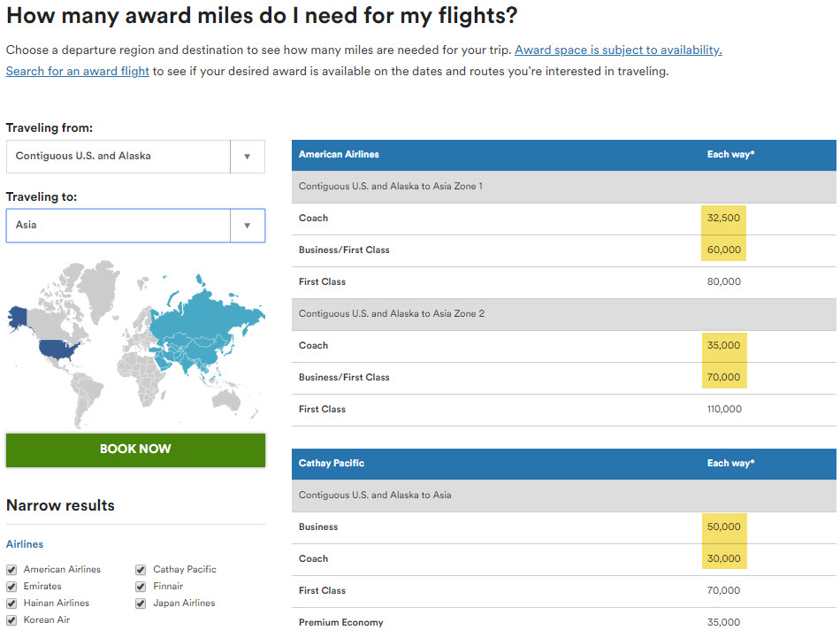Click 'Contiguous U.S. and Alaska to Asia' Cathay row
The height and width of the screenshot is (638, 840).
pos(563,496)
